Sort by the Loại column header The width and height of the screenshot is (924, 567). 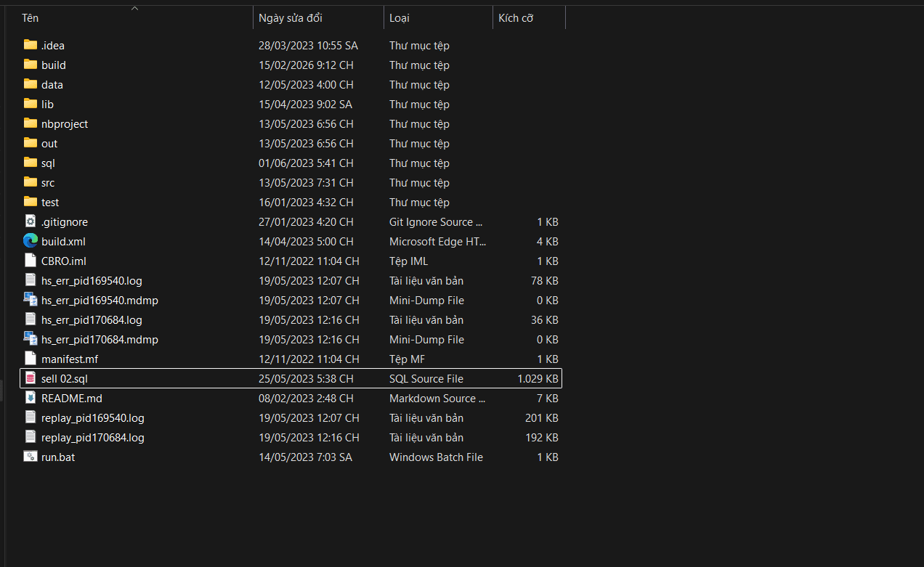399,18
